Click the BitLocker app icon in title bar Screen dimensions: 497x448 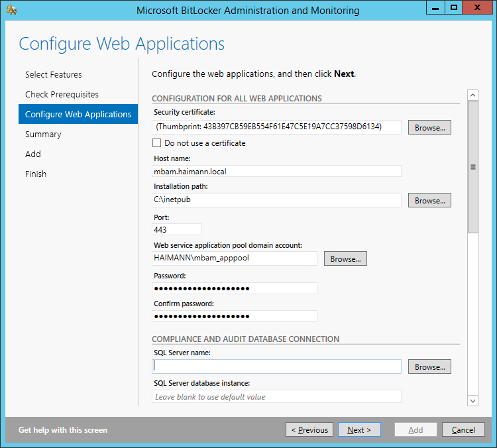tap(12, 10)
